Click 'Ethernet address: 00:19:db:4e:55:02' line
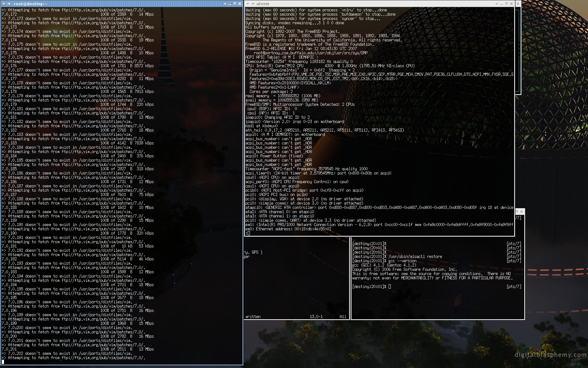This screenshot has height=368, width=588. (288, 229)
